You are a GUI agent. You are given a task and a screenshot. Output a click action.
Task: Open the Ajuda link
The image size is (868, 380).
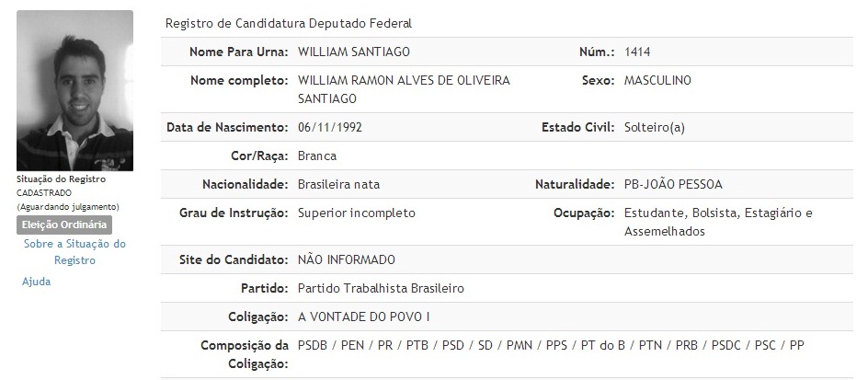tap(37, 282)
